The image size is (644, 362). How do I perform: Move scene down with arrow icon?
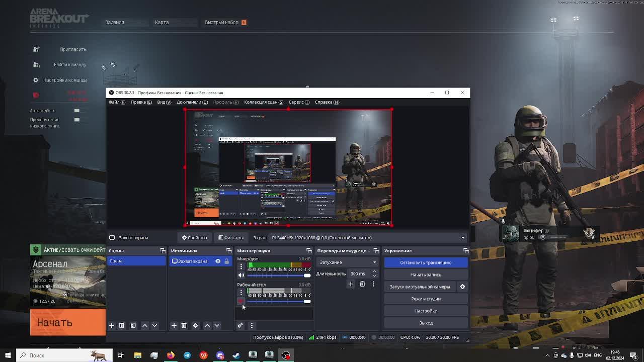coord(154,325)
